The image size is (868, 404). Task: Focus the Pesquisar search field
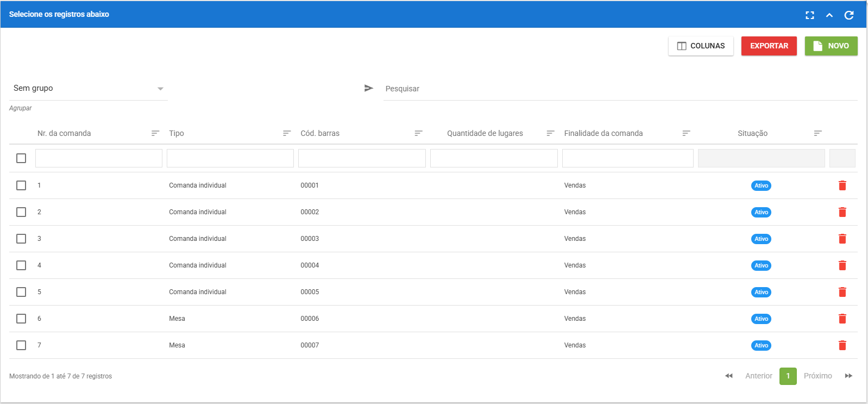coord(620,89)
